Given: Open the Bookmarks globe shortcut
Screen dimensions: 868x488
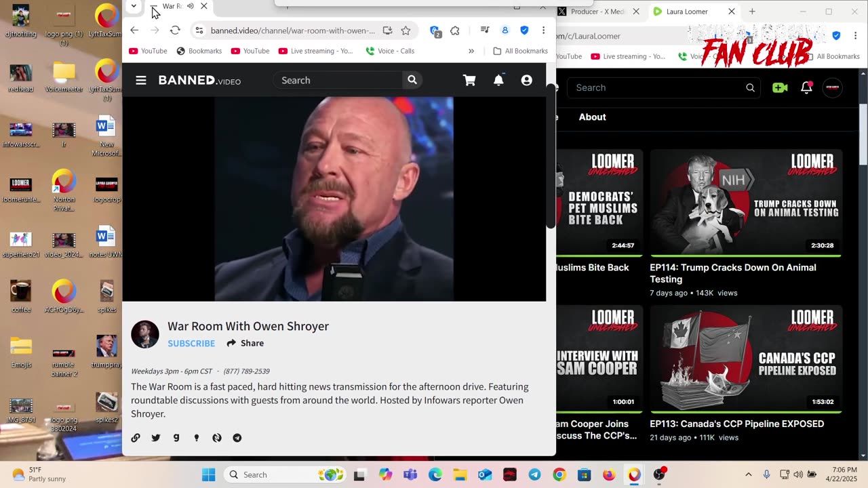Looking at the screenshot, I should tap(199, 51).
